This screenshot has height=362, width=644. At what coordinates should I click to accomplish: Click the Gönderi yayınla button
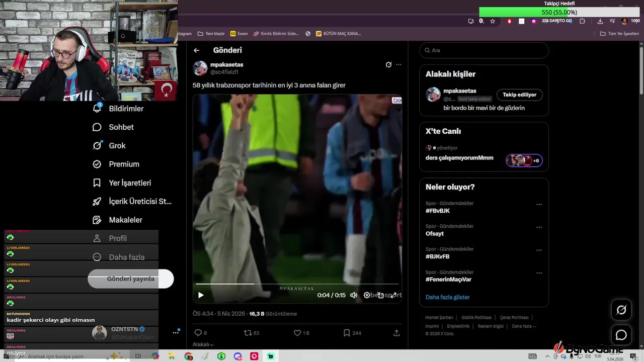coord(131,279)
